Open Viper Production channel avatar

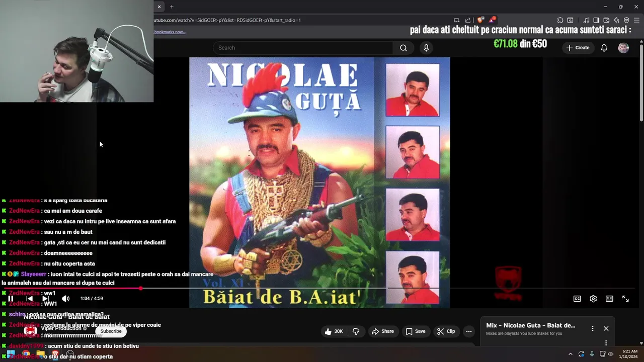30,330
